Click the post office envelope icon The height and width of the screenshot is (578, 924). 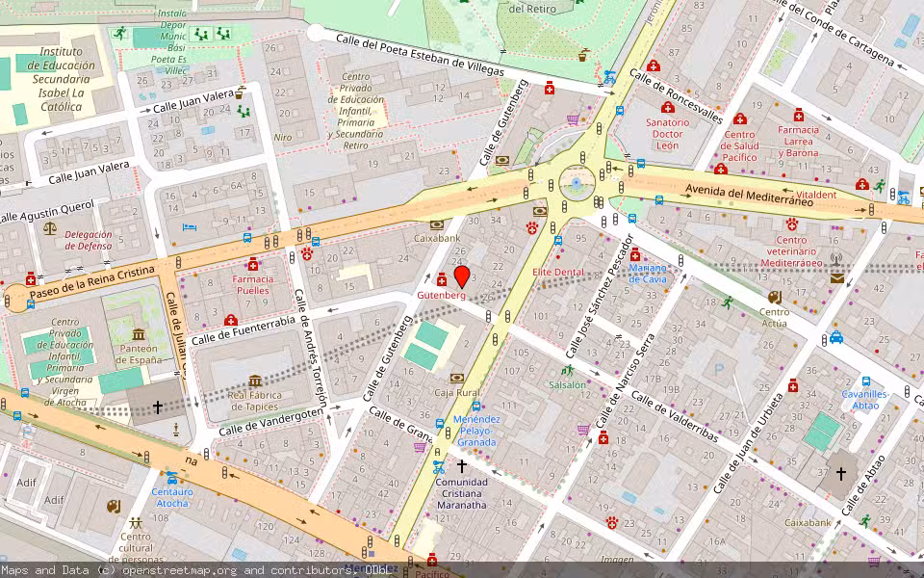[836, 279]
